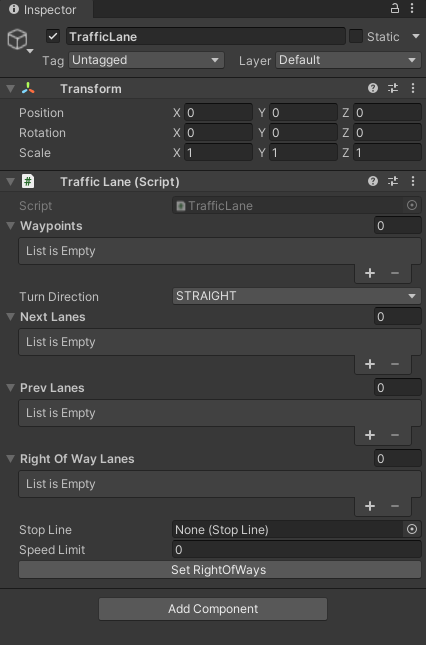Screen dimensions: 426x645
Task: Open Transform component context menu
Action: coord(413,88)
